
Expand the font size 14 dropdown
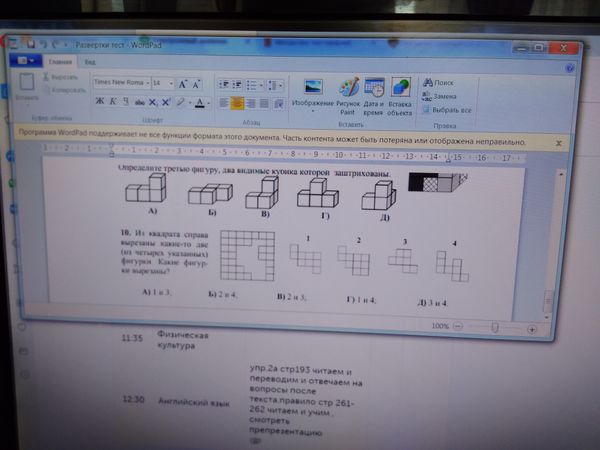point(170,84)
